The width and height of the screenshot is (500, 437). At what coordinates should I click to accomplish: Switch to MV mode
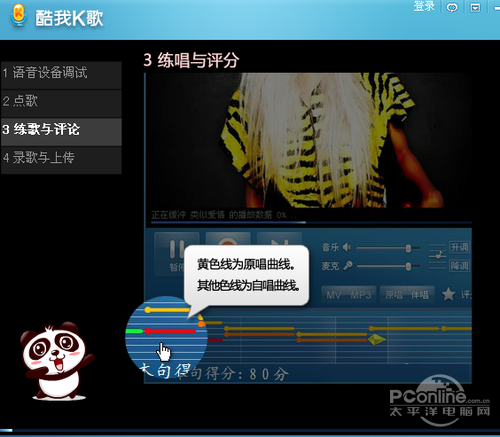tap(334, 295)
